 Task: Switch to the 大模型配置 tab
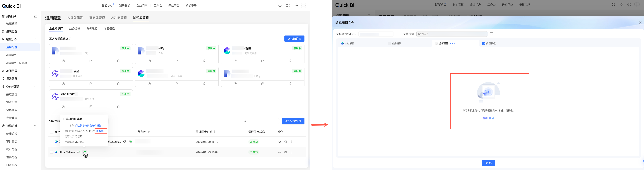(x=75, y=18)
